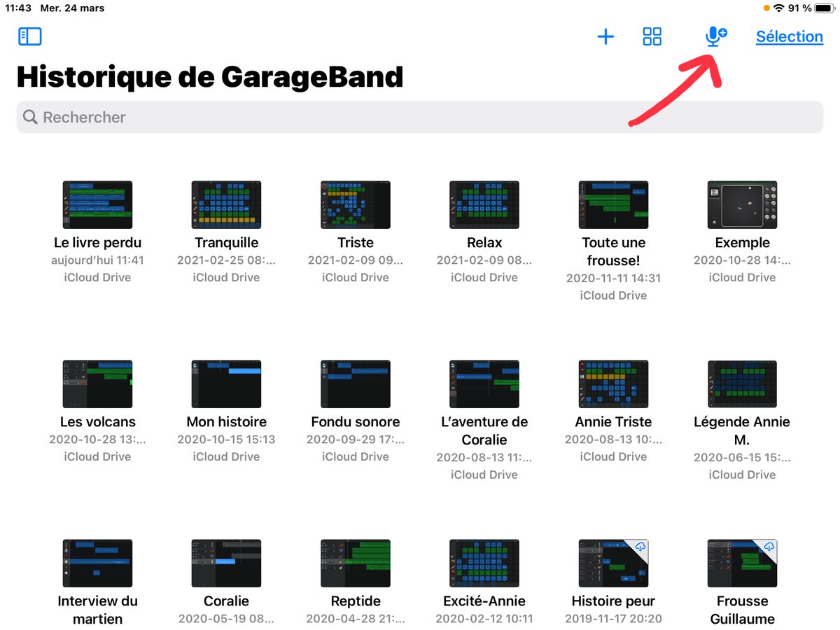Select 'Toute une frousse!' title text
The height and width of the screenshot is (630, 840).
[x=613, y=252]
